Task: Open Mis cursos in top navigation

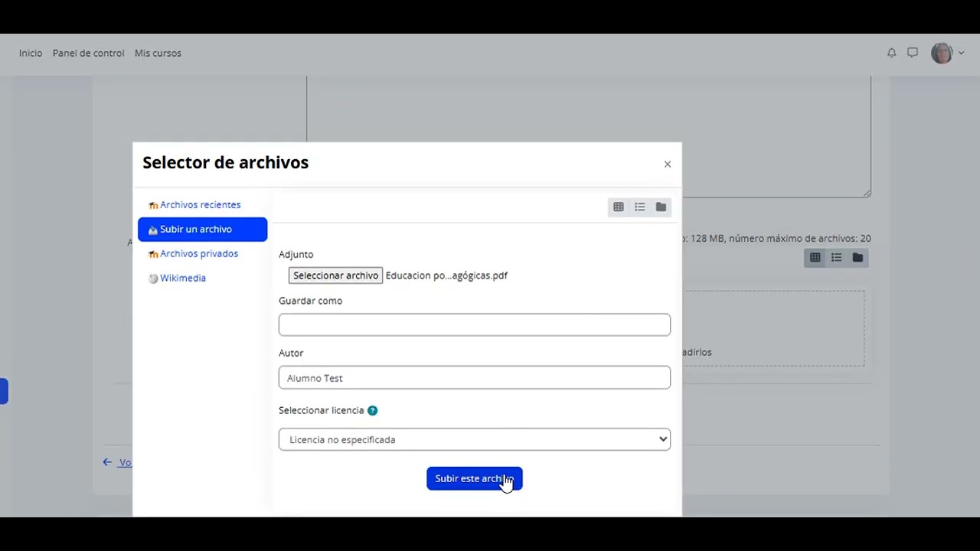Action: pos(158,54)
